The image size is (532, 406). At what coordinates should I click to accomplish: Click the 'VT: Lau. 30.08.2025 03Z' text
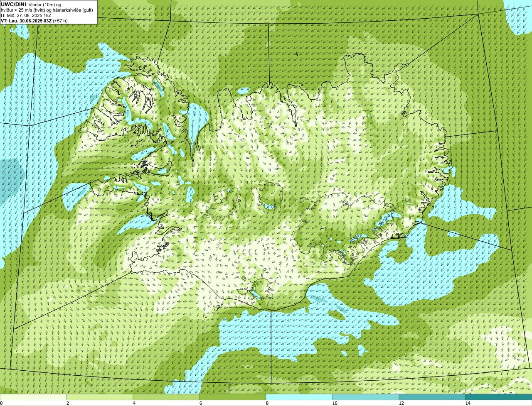[x=26, y=20]
